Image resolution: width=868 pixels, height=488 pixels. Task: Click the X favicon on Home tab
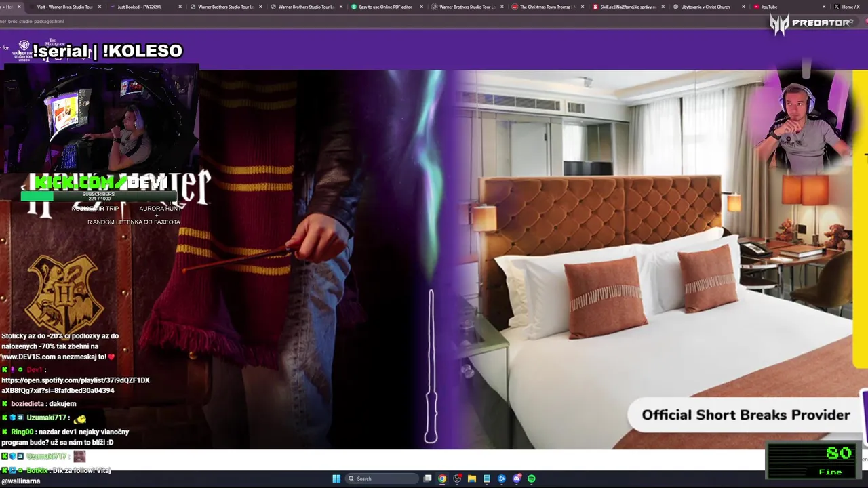837,7
